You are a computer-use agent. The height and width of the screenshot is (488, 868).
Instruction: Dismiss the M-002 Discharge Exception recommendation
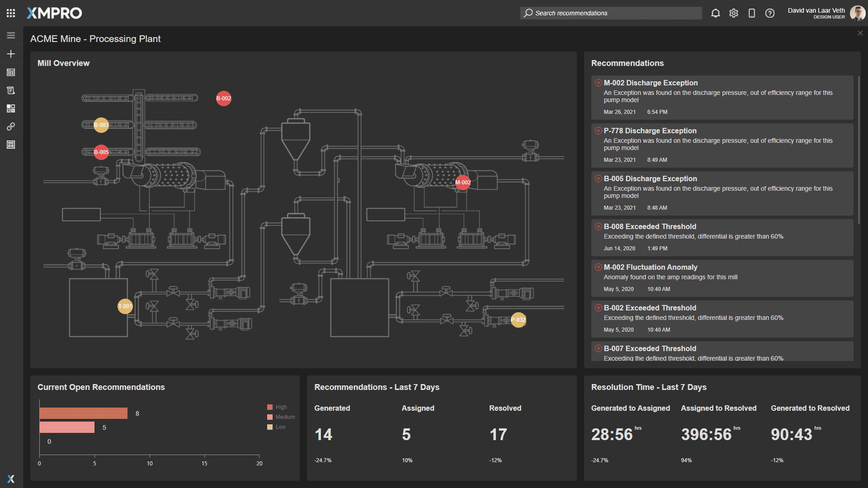click(x=598, y=83)
